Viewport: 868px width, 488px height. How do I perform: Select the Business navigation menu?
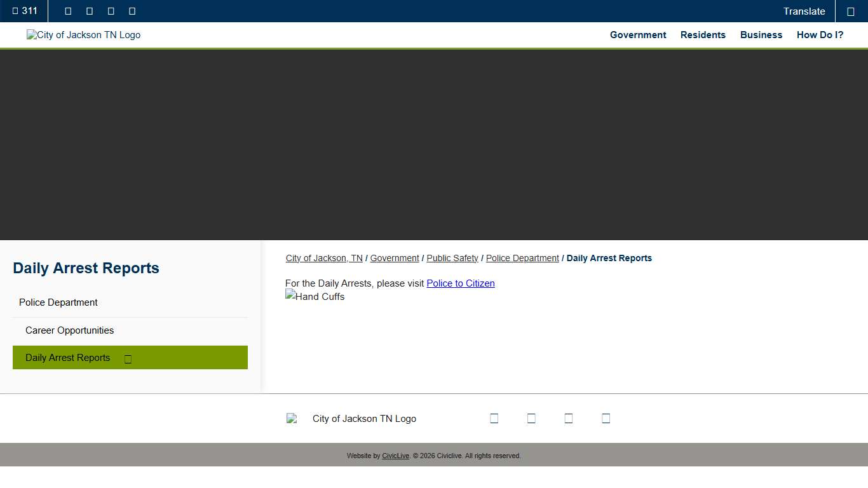[x=761, y=35]
